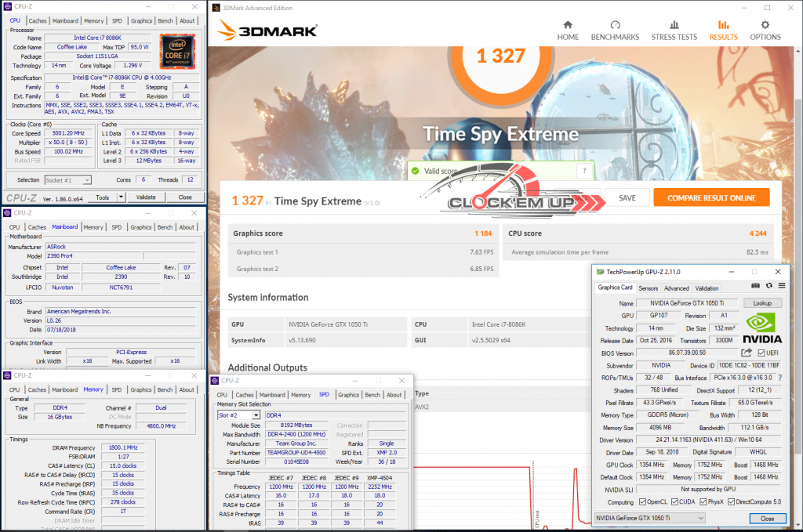Click GPU-Z BIOS share/export icon

point(747,353)
